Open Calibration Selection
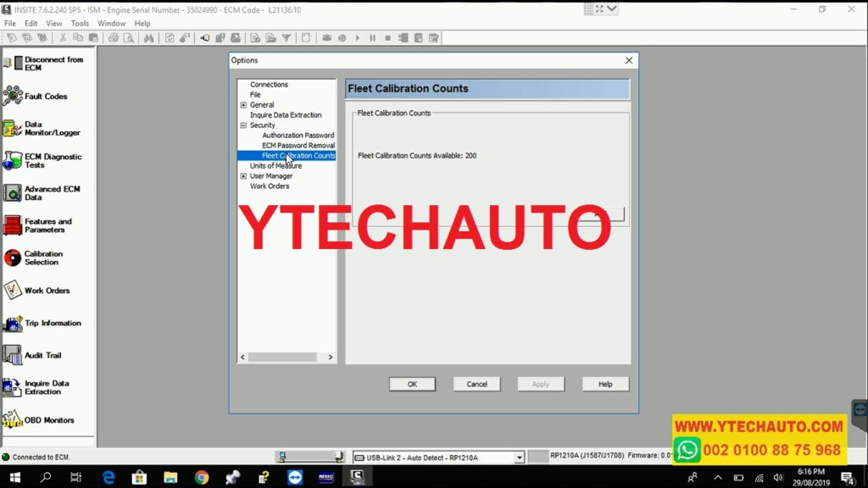 [x=41, y=258]
